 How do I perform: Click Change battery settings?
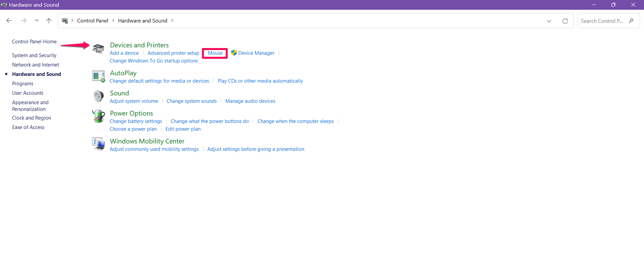coord(136,121)
